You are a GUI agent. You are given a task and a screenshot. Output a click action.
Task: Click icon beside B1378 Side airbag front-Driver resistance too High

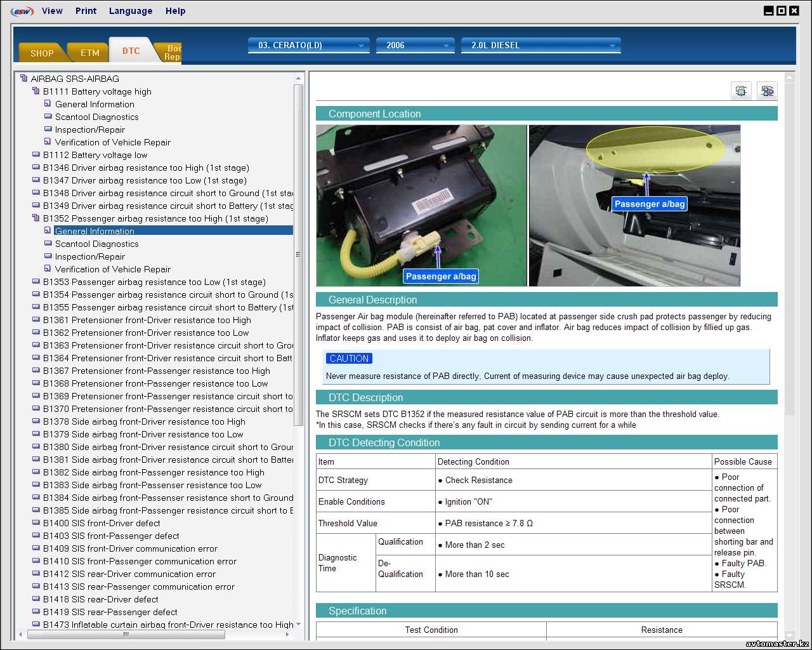[x=36, y=421]
